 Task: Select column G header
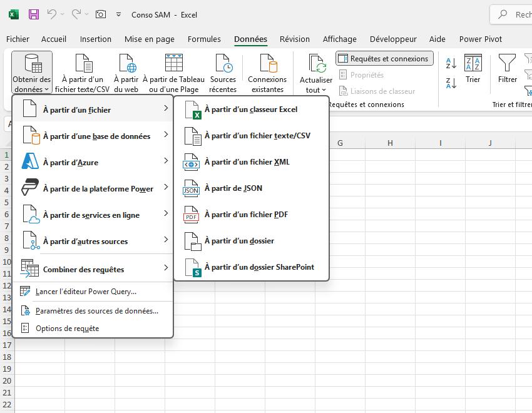[340, 143]
